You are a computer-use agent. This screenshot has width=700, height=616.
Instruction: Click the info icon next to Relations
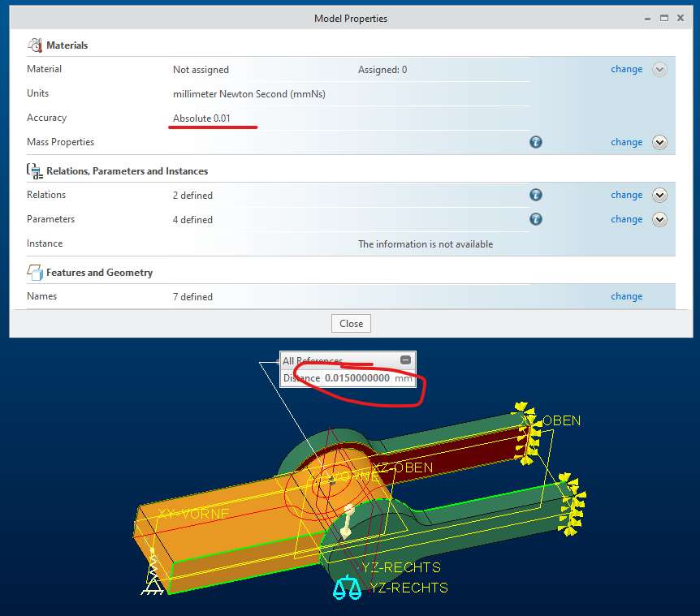pos(535,195)
